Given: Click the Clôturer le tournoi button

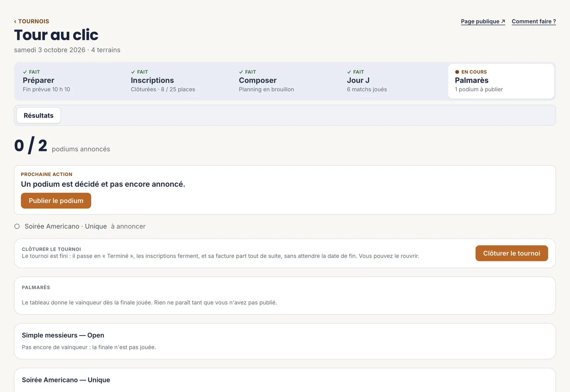Looking at the screenshot, I should [512, 253].
